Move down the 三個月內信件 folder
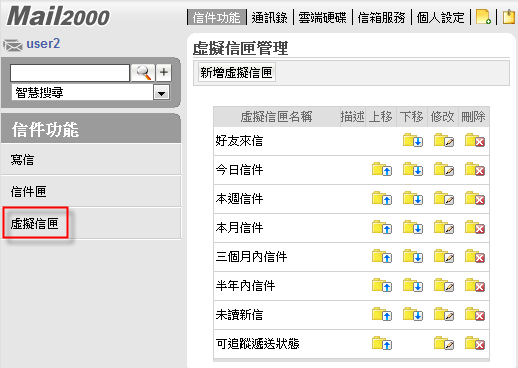Image resolution: width=518 pixels, height=368 pixels. click(x=413, y=257)
